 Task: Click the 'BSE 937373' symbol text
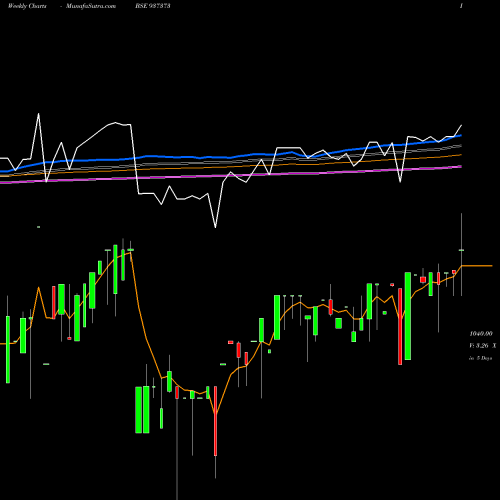coord(153,6)
